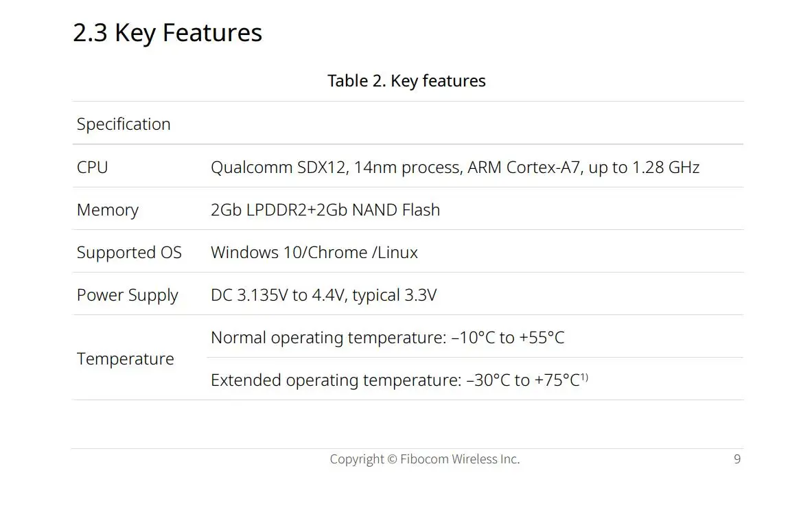Click the "Windows 10/Chrome /Linux" value
This screenshot has height=508, width=812.
click(x=314, y=253)
